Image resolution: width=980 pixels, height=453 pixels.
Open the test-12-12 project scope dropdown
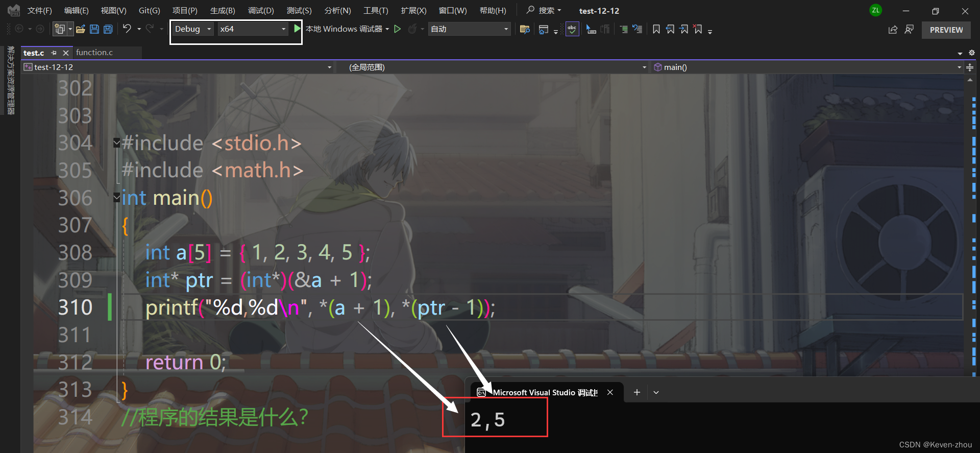178,67
